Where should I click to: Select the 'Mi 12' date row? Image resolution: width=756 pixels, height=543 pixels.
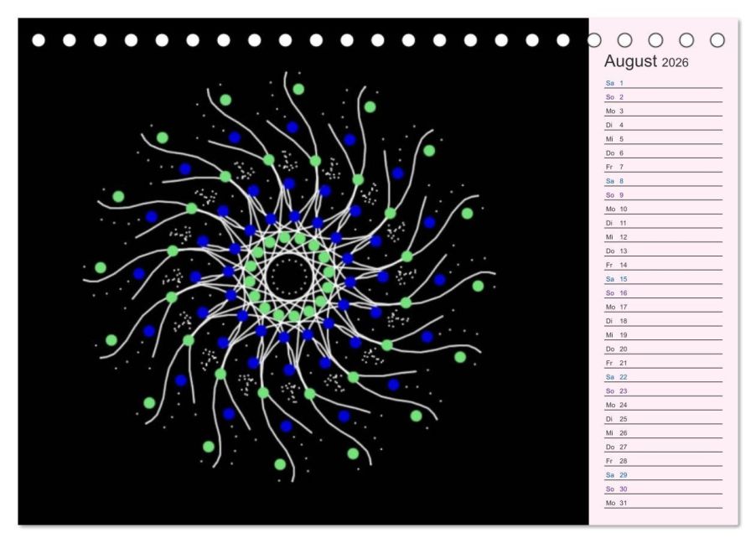coord(664,237)
